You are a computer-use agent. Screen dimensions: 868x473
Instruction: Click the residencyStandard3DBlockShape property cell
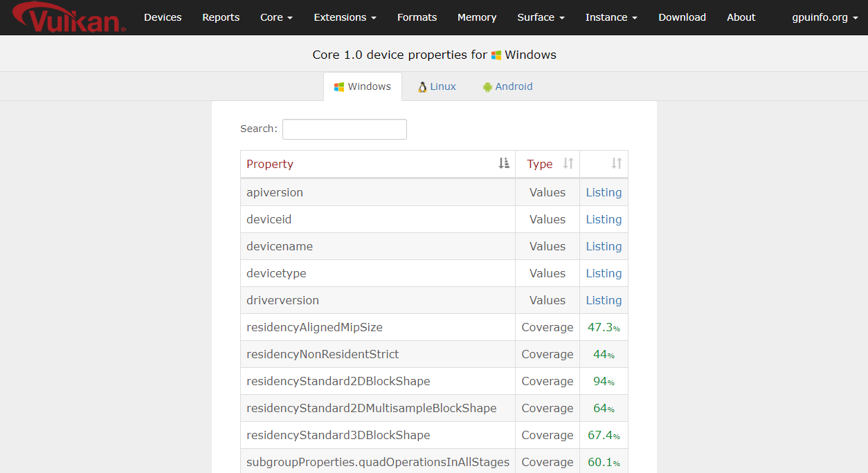[378, 435]
